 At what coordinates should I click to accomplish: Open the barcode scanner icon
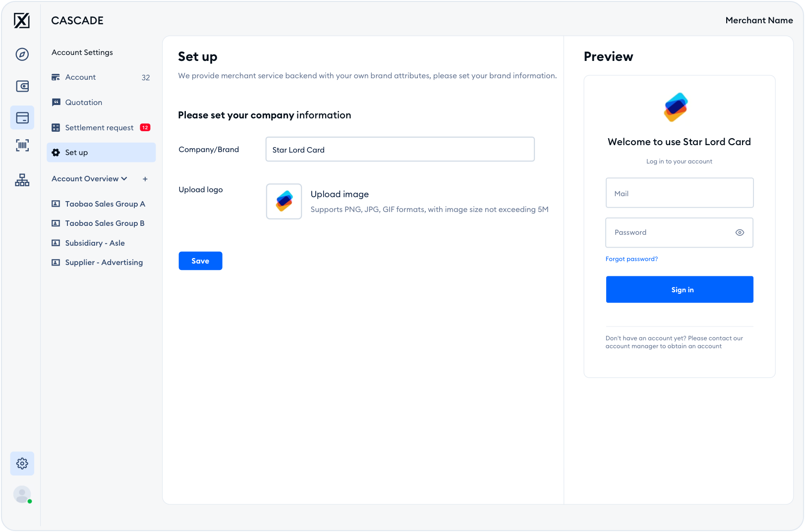click(22, 146)
